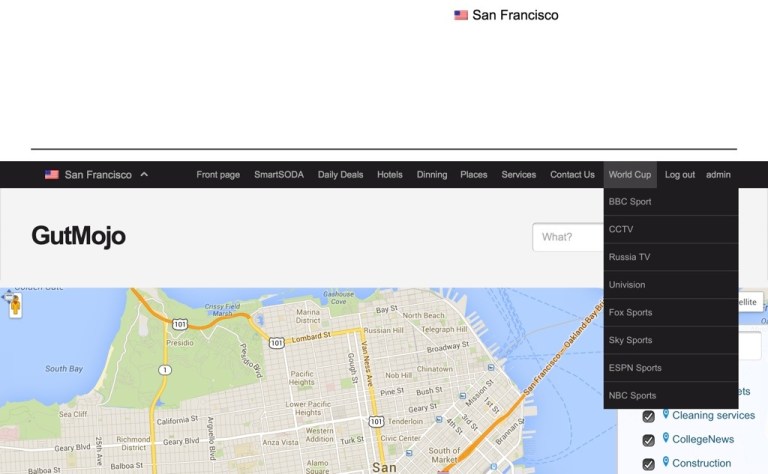
Task: Collapse the World Cup dropdown menu
Action: 629,175
